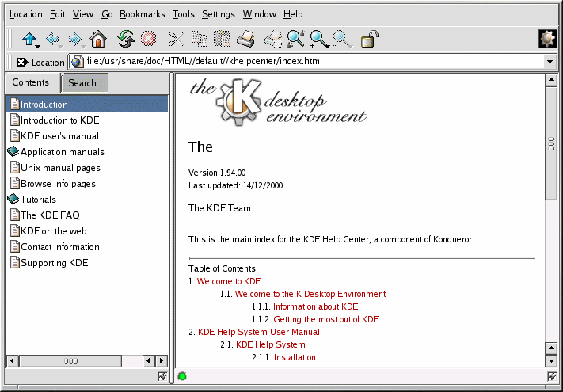
Task: Click the Find magnifier icon
Action: (295, 38)
